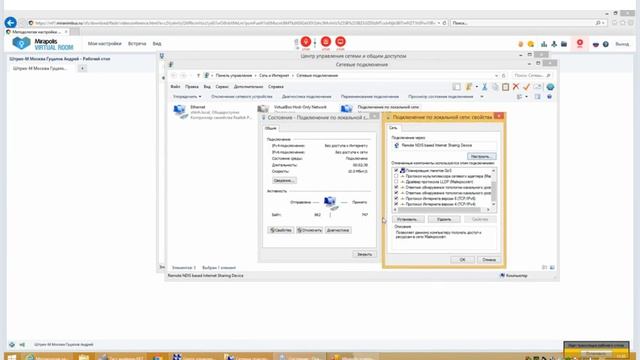Click the red X delete icon in toolbar
640x360 pixels.
click(x=516, y=87)
